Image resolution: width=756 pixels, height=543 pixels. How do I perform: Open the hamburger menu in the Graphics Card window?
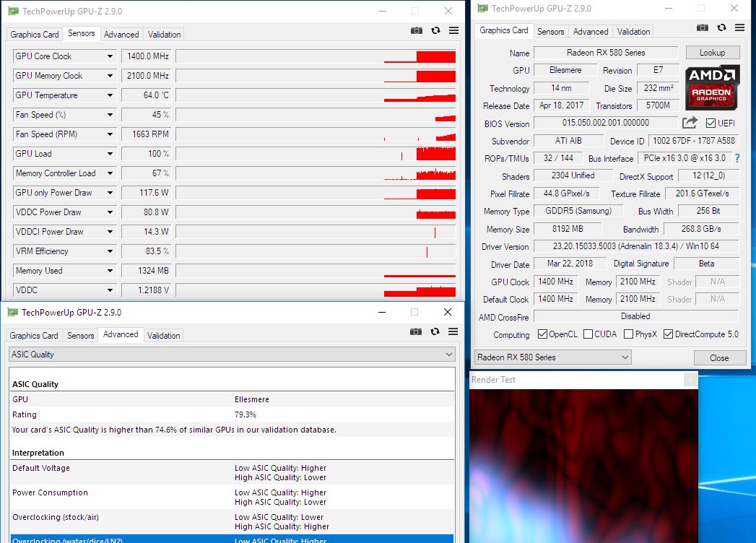click(x=739, y=27)
